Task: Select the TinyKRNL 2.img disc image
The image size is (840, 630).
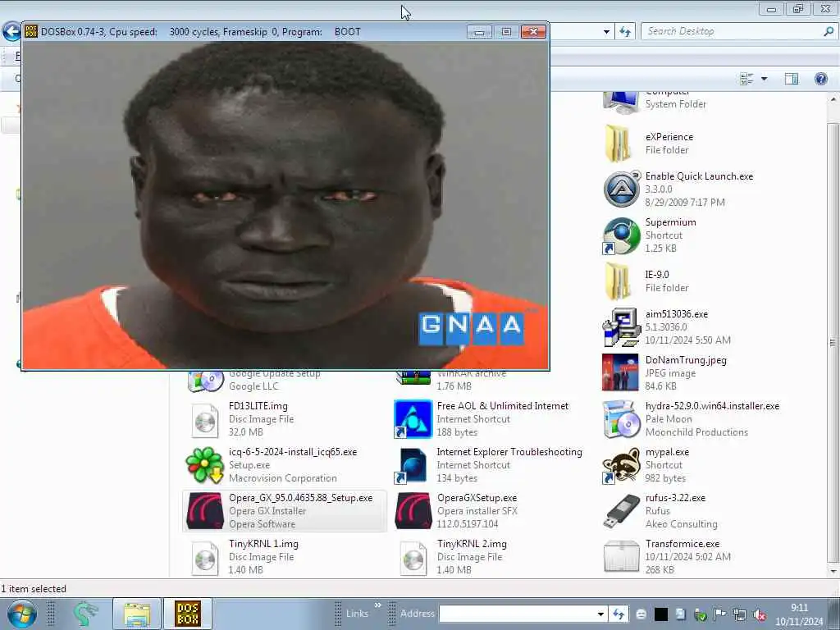Action: (x=413, y=557)
